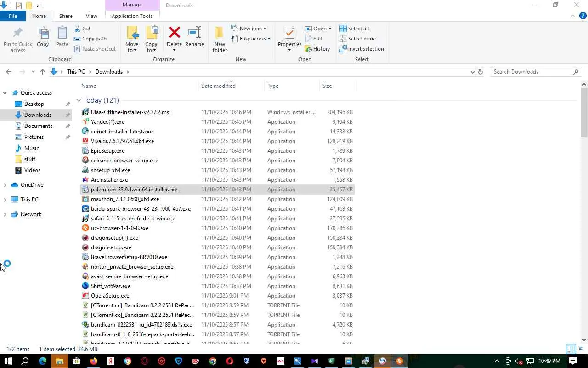Open Windows Search from the taskbar
Image resolution: width=588 pixels, height=368 pixels.
25,361
